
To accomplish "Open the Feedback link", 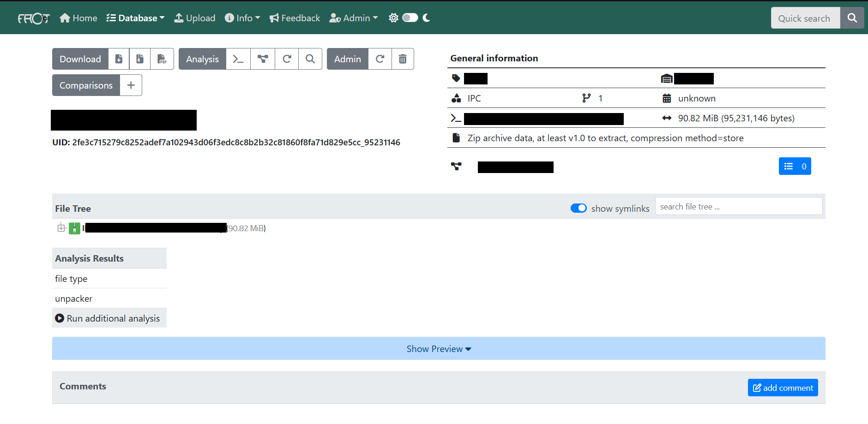I will [295, 18].
